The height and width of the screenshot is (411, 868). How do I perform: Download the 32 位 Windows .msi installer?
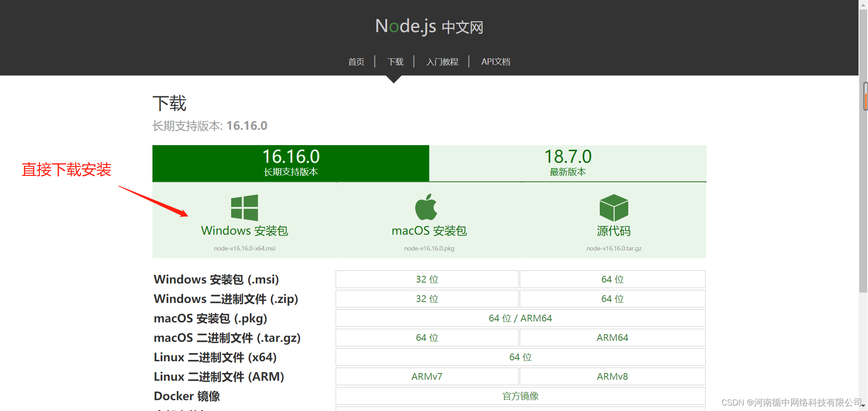[427, 279]
